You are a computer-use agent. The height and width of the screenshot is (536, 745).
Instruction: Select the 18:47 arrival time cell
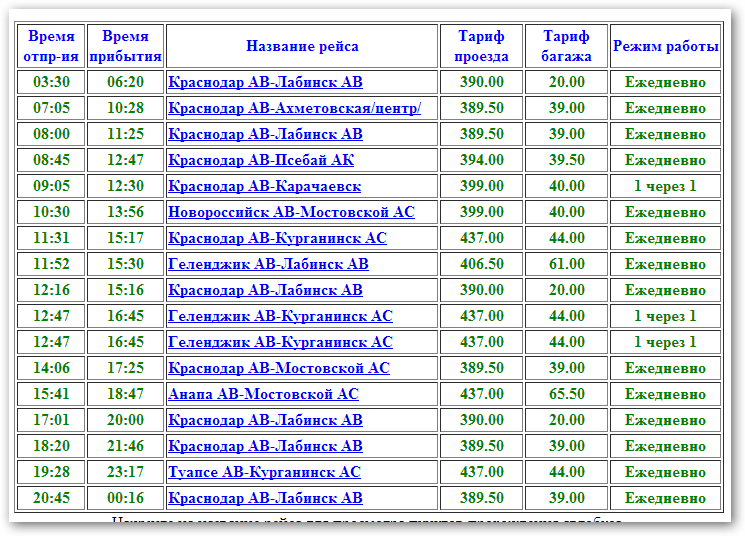tap(125, 394)
